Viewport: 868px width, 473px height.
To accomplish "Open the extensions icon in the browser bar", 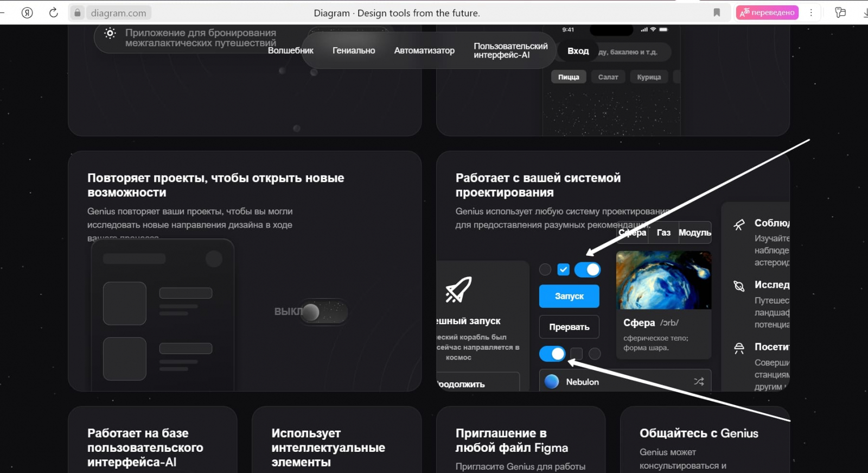I will (x=840, y=12).
